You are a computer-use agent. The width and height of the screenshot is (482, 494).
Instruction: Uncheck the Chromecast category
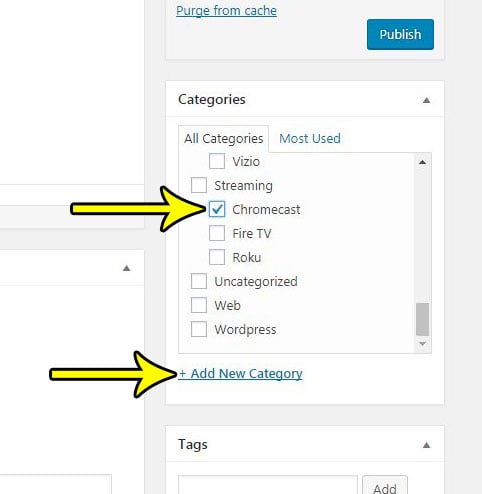pyautogui.click(x=217, y=209)
